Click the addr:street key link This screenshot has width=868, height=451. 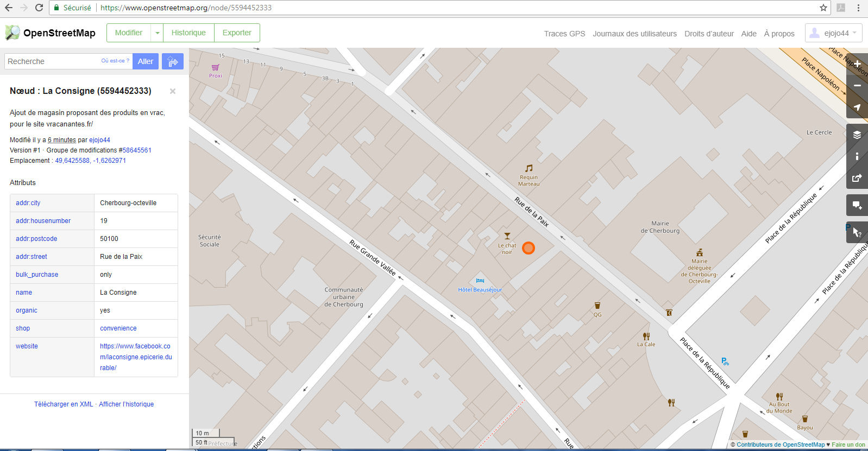pyautogui.click(x=32, y=257)
